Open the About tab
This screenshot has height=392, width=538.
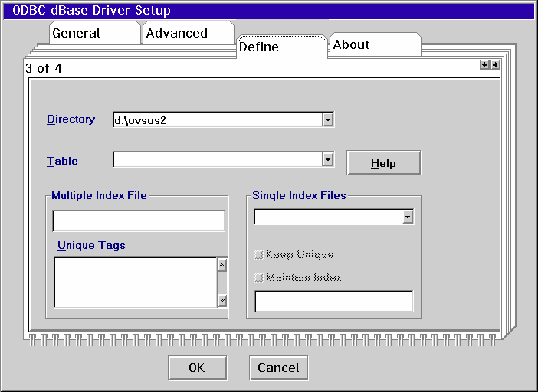click(375, 44)
